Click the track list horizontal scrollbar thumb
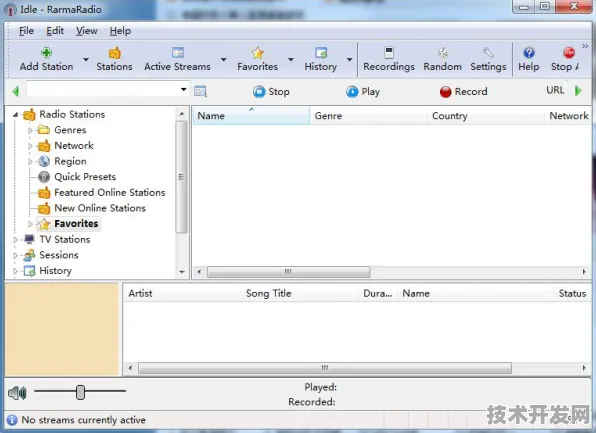The height and width of the screenshot is (433, 596). tap(325, 368)
